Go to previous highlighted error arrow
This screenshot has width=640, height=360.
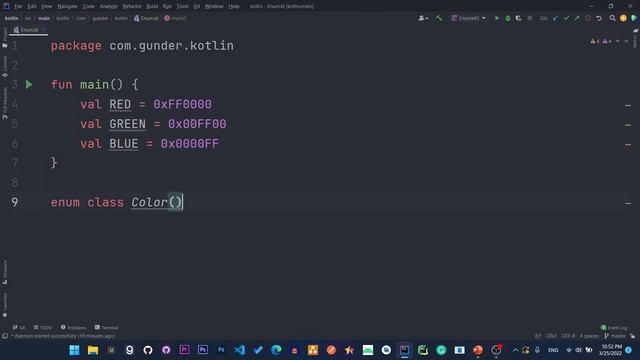coord(618,41)
